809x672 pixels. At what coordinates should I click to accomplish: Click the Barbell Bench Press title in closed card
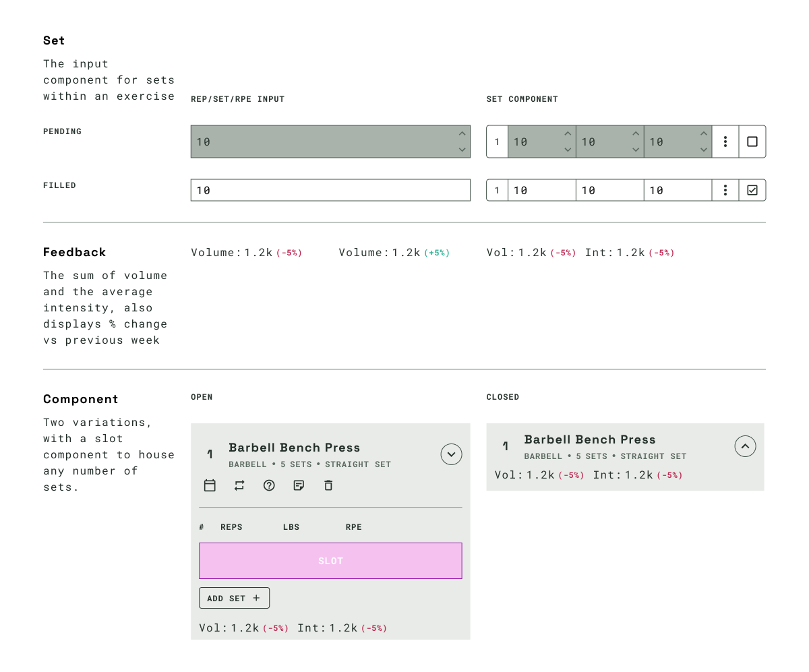(x=590, y=439)
